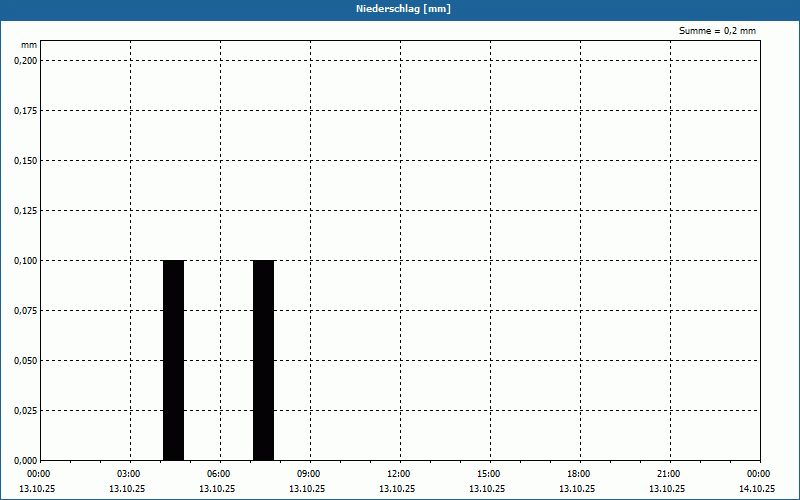
Task: Click the 12:00 time axis label
Action: pyautogui.click(x=398, y=474)
